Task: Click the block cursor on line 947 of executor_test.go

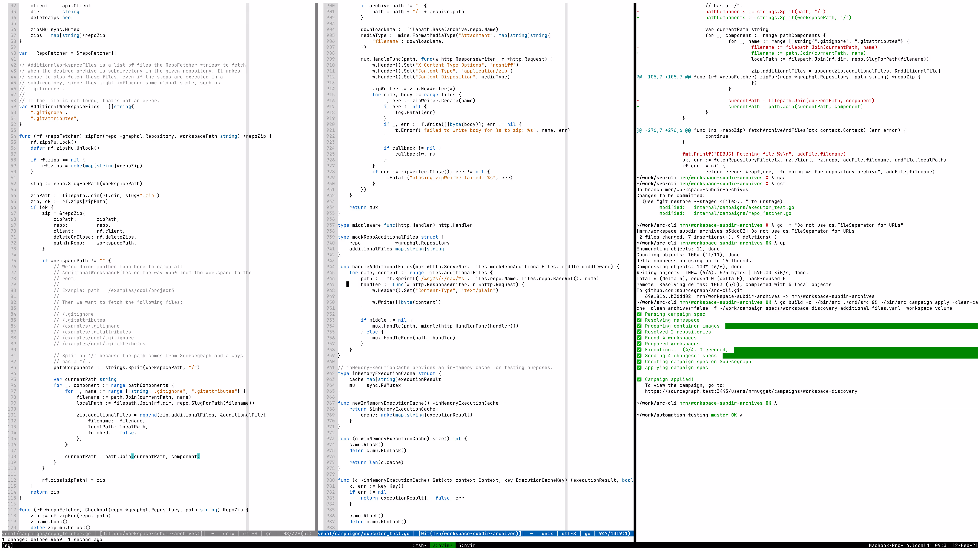Action: pos(348,284)
